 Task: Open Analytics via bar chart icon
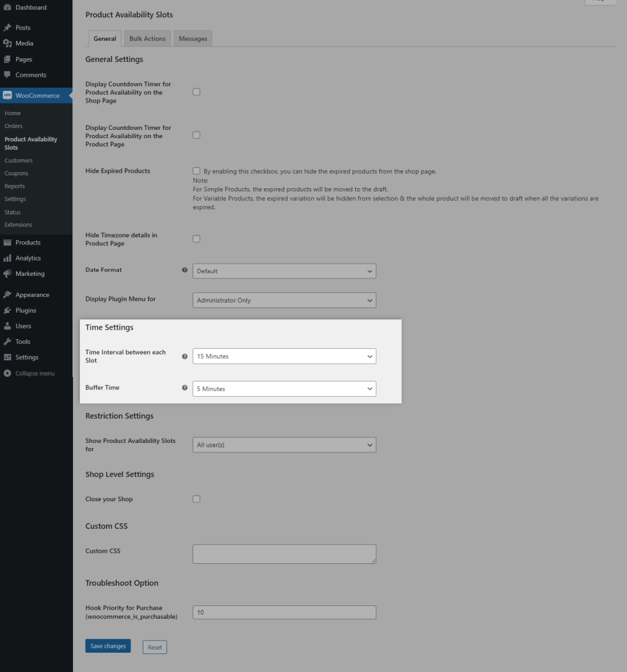(7, 258)
